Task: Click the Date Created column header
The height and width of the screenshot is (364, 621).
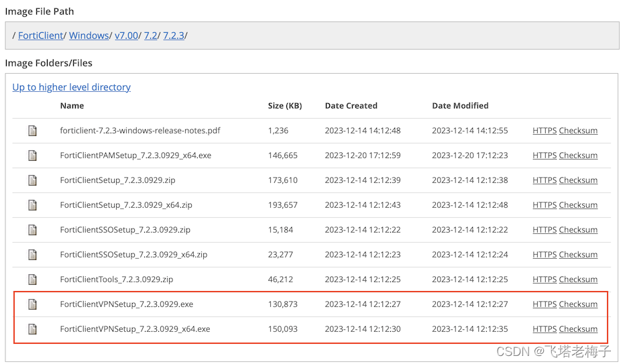Action: pyautogui.click(x=351, y=106)
